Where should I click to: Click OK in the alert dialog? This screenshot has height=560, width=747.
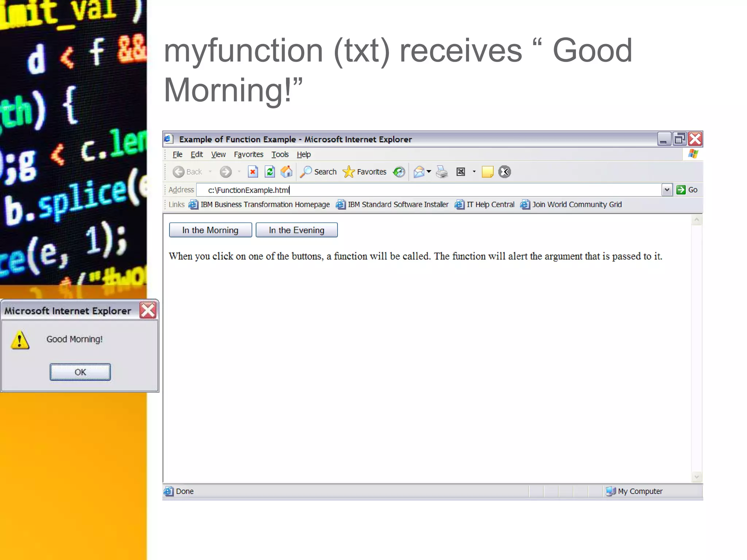tap(80, 372)
